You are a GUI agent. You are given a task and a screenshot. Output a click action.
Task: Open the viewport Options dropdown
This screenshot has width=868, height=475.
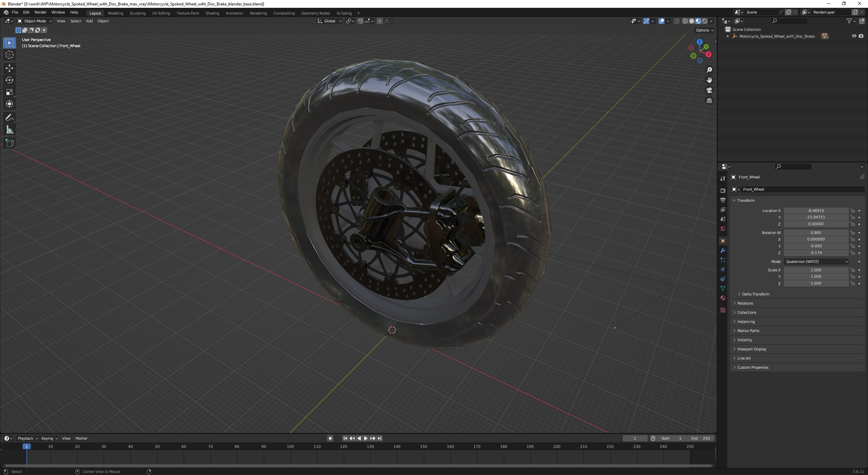(x=705, y=30)
